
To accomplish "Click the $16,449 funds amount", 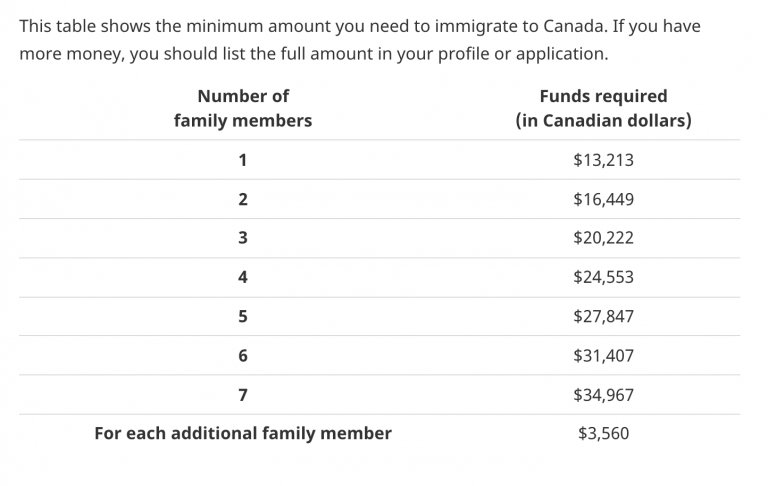I will tap(603, 199).
